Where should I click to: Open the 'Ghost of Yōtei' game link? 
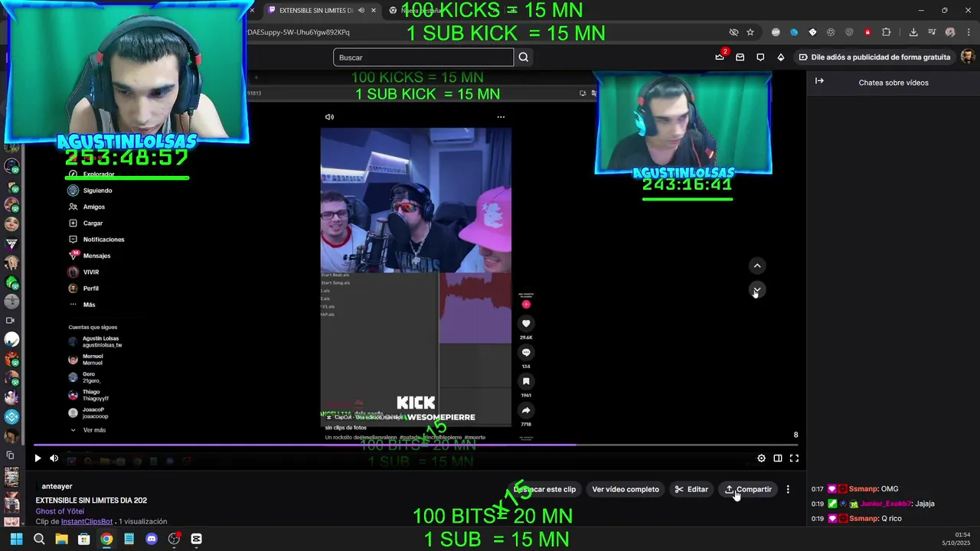(60, 511)
